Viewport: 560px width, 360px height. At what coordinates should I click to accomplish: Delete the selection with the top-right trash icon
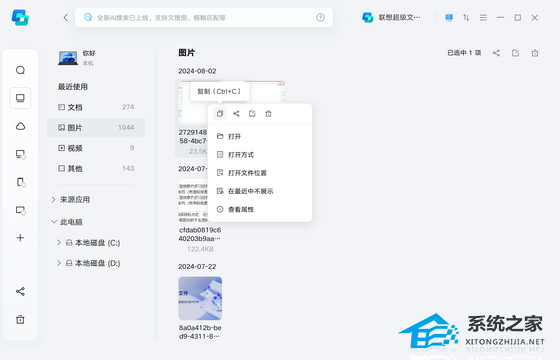point(535,53)
